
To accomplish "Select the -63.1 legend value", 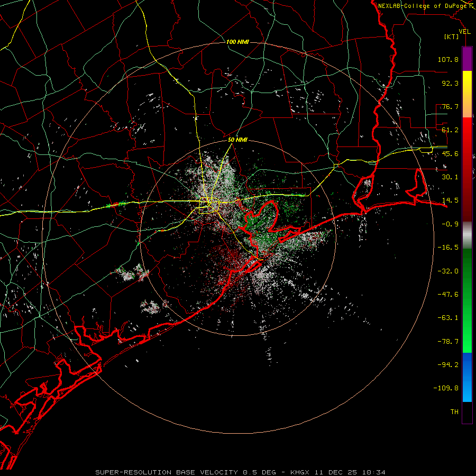I will point(448,318).
